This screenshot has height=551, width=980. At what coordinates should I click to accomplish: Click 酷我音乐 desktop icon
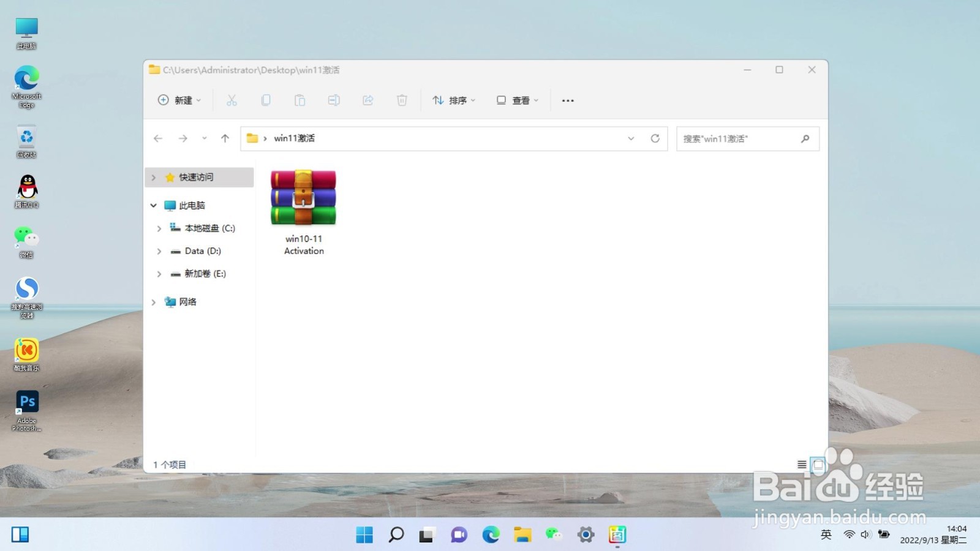pyautogui.click(x=26, y=354)
